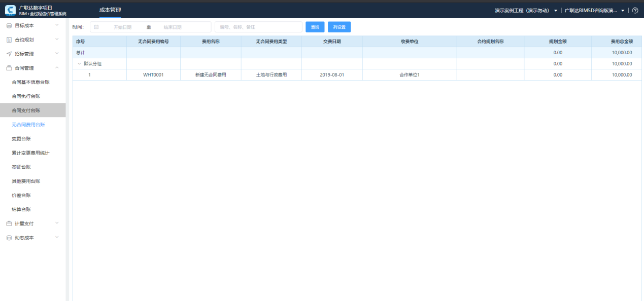This screenshot has height=301, width=644.
Task: Select 合同支付台账 in sidebar
Action: pos(32,110)
